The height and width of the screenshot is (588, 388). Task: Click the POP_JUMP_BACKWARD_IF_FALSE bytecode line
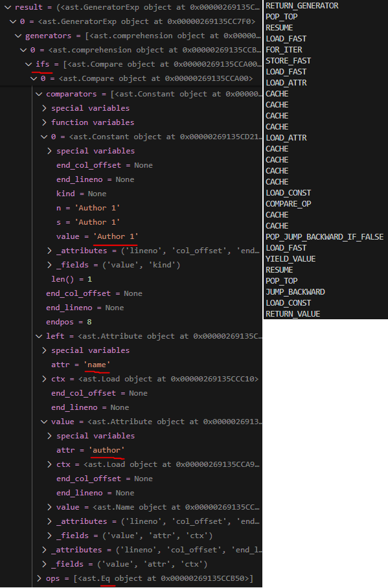pyautogui.click(x=325, y=236)
